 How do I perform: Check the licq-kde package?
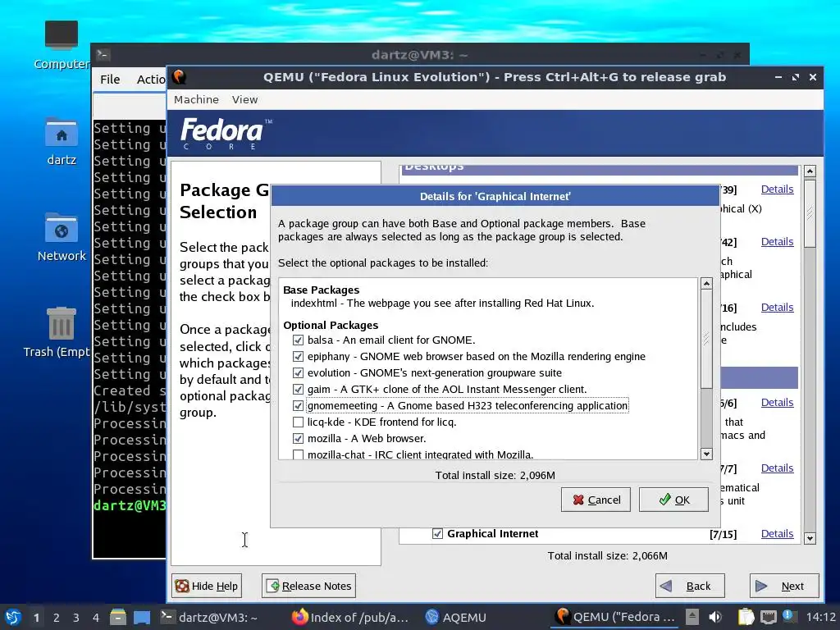[x=299, y=422]
